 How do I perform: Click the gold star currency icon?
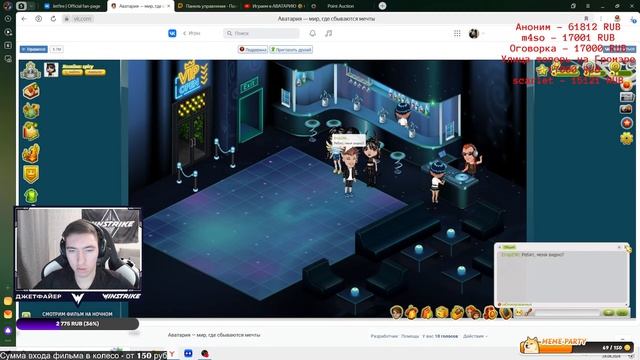[x=542, y=71]
